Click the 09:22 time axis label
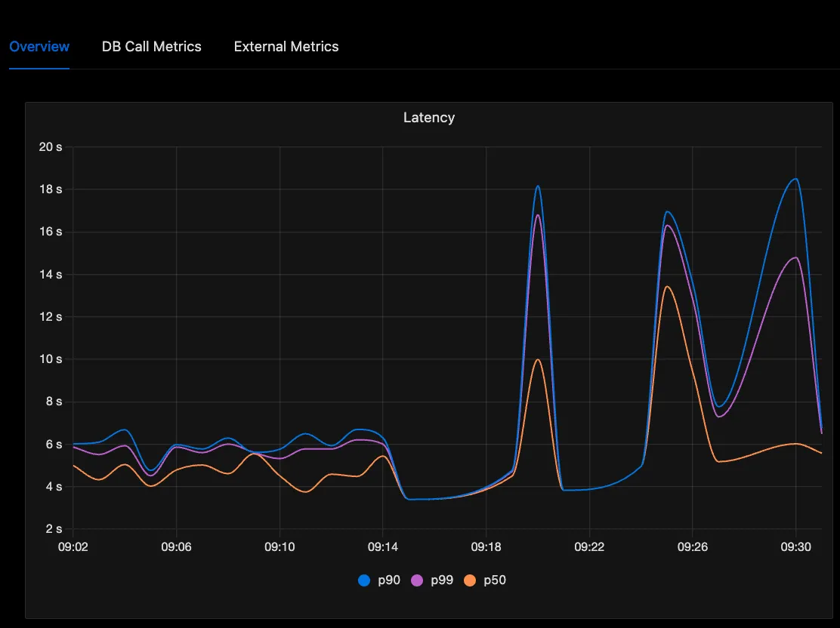The image size is (840, 628). [589, 546]
